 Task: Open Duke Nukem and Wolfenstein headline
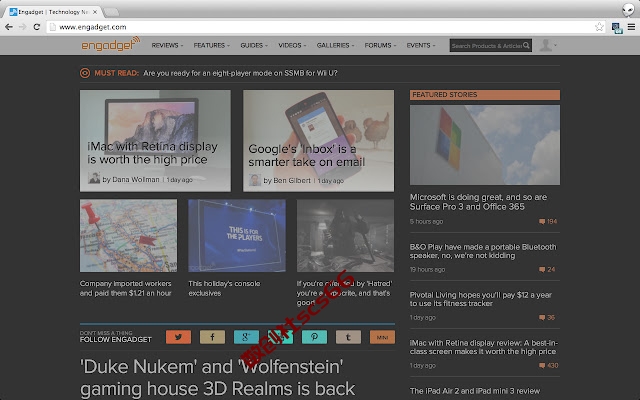click(x=218, y=378)
